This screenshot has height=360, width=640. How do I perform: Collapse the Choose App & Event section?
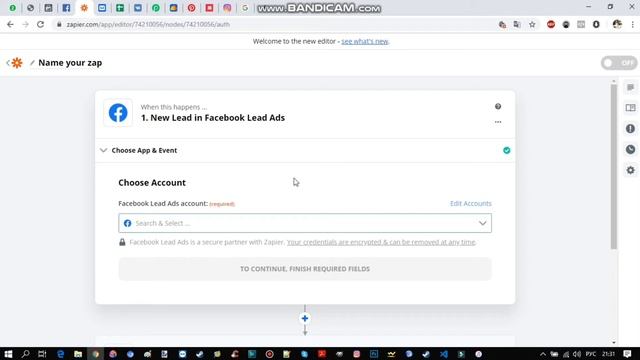pyautogui.click(x=104, y=150)
